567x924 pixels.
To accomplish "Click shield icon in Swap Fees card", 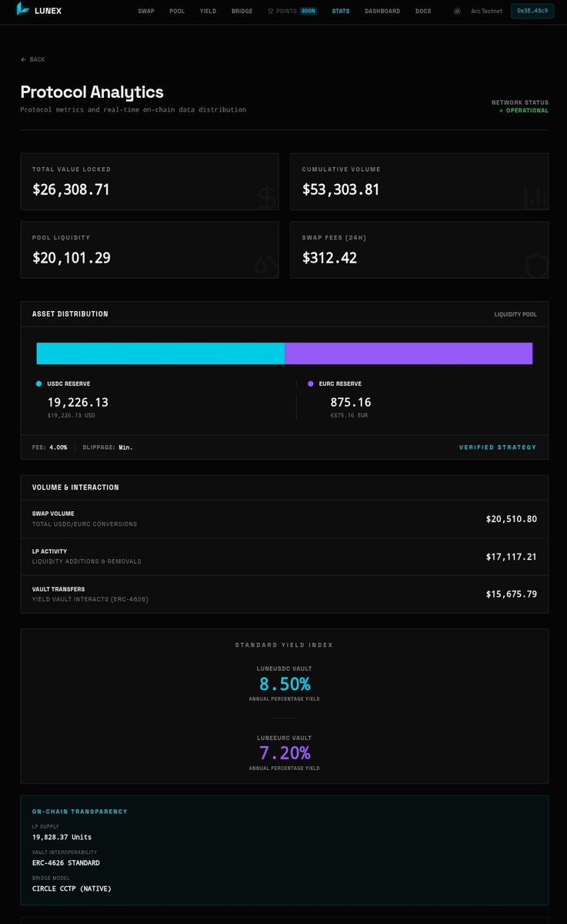I will coord(535,266).
